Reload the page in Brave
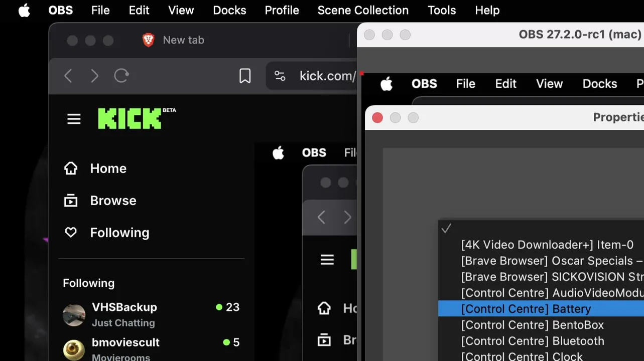Viewport: 644px width, 361px height. pyautogui.click(x=121, y=76)
